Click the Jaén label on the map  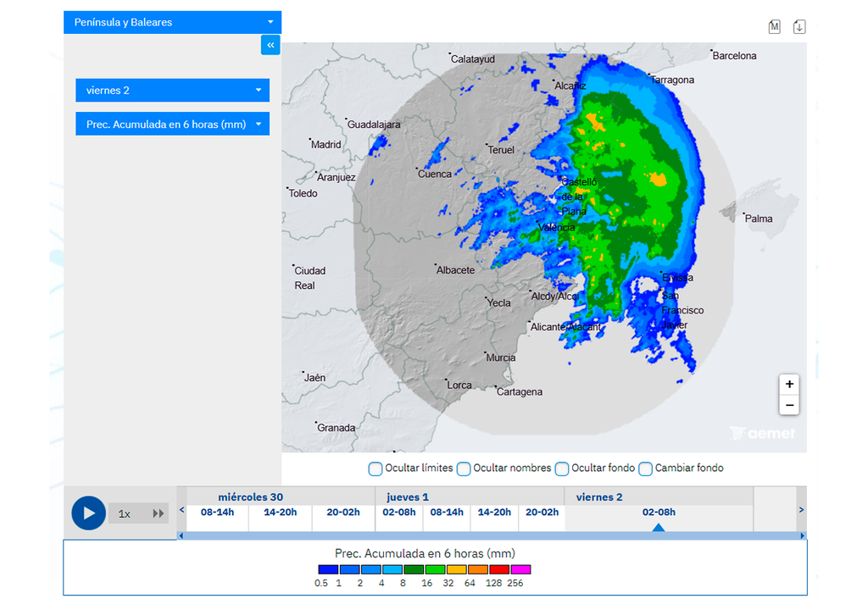(314, 378)
